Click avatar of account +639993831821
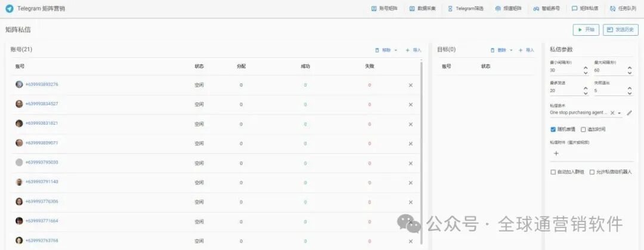This screenshot has height=250, width=644. (x=19, y=124)
